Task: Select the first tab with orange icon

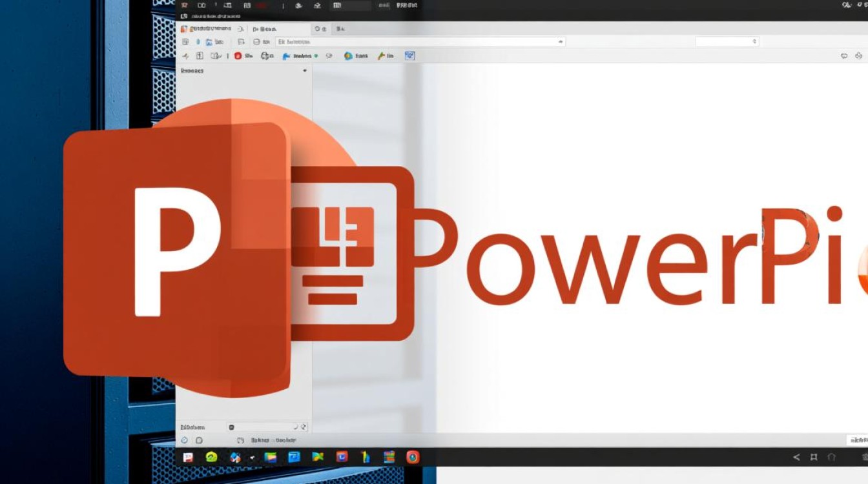Action: (208, 29)
